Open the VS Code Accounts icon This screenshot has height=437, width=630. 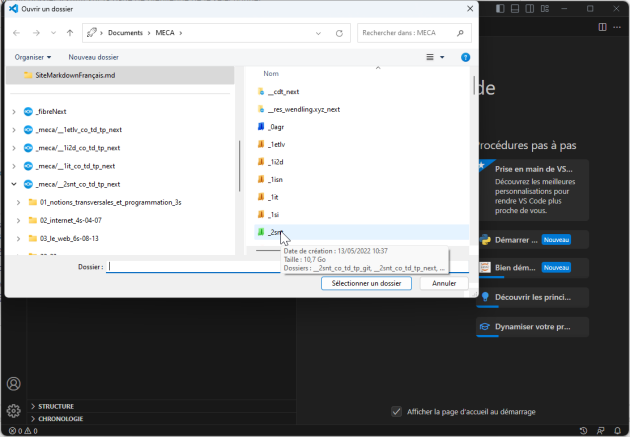(13, 384)
